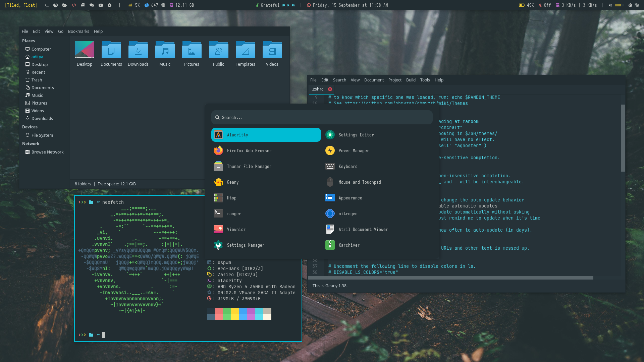Click the code editor icon in top bar
The width and height of the screenshot is (644, 362).
(x=74, y=5)
